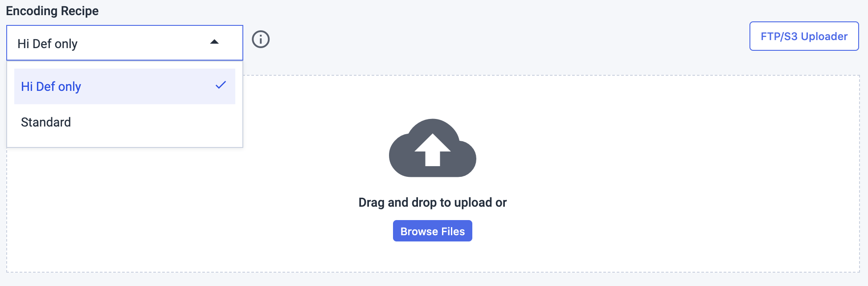868x286 pixels.
Task: Click the Drag and drop to upload text
Action: point(433,202)
